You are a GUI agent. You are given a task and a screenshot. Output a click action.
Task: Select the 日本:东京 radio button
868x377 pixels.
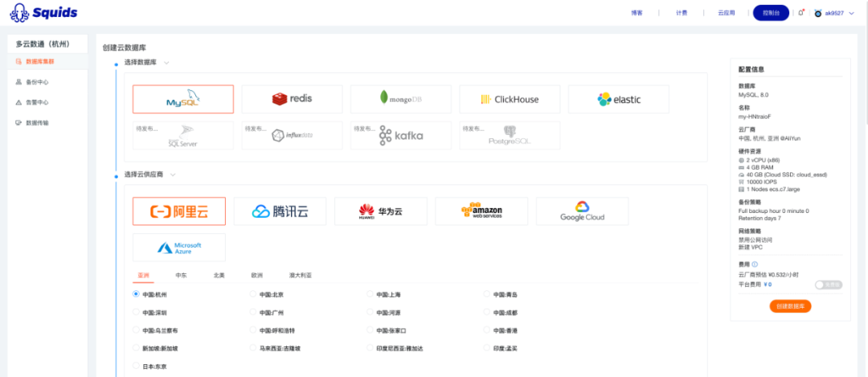click(x=136, y=366)
